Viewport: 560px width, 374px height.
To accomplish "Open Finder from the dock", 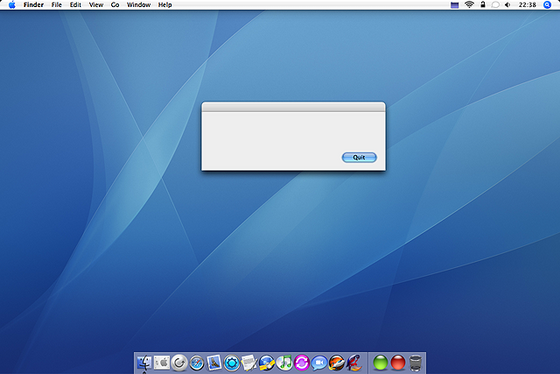I will point(144,363).
